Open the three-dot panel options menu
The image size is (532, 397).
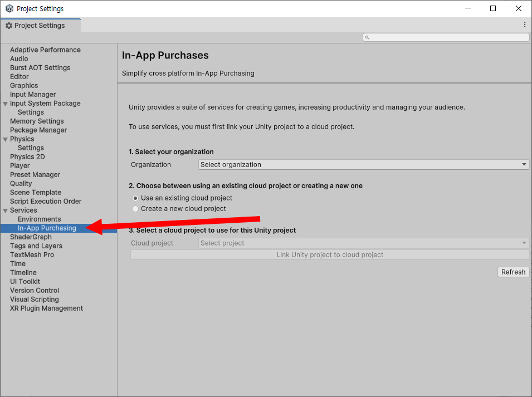tap(525, 24)
